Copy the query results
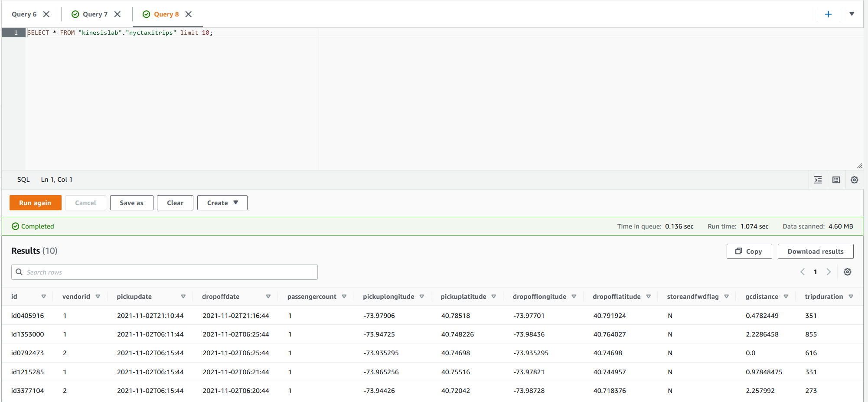 point(749,252)
